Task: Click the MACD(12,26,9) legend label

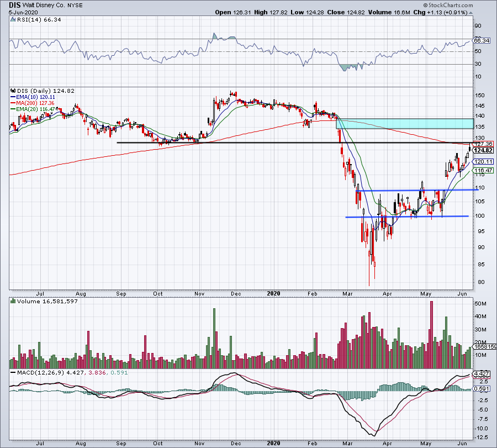Action: (x=40, y=372)
